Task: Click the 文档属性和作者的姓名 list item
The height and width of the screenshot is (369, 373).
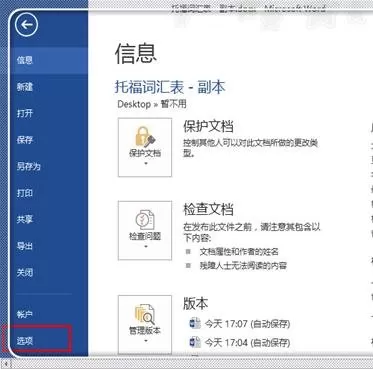Action: 239,252
